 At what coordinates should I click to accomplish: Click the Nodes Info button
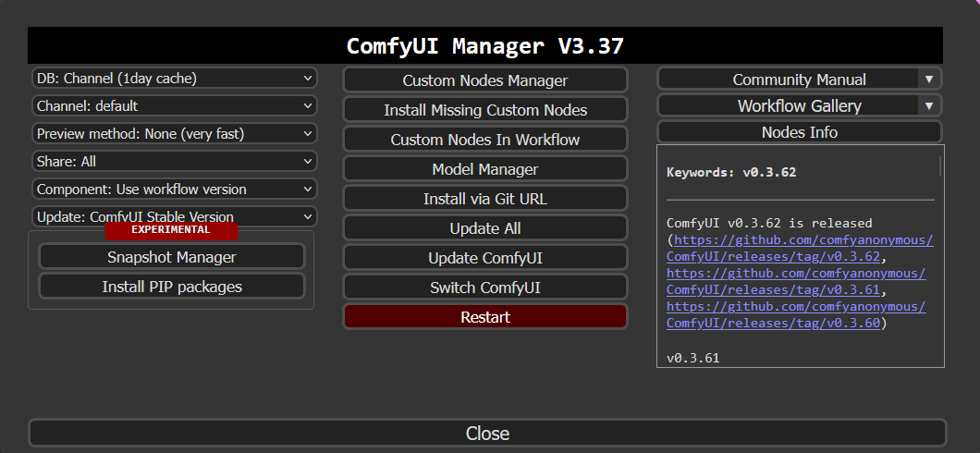pyautogui.click(x=800, y=132)
